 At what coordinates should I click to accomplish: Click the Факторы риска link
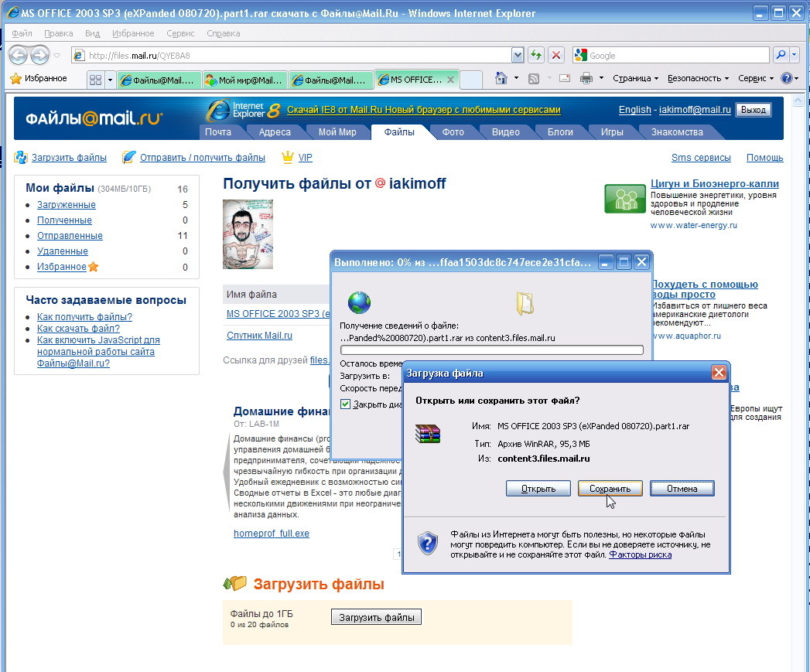pos(640,554)
